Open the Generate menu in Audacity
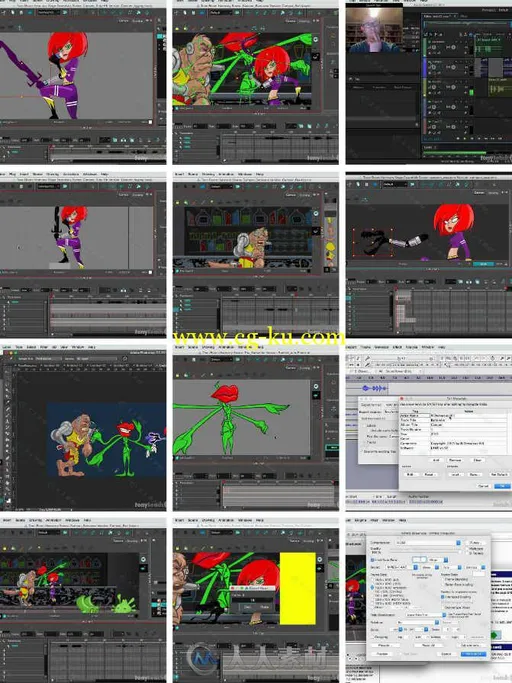Viewport: 512px width, 683px height. 381,347
